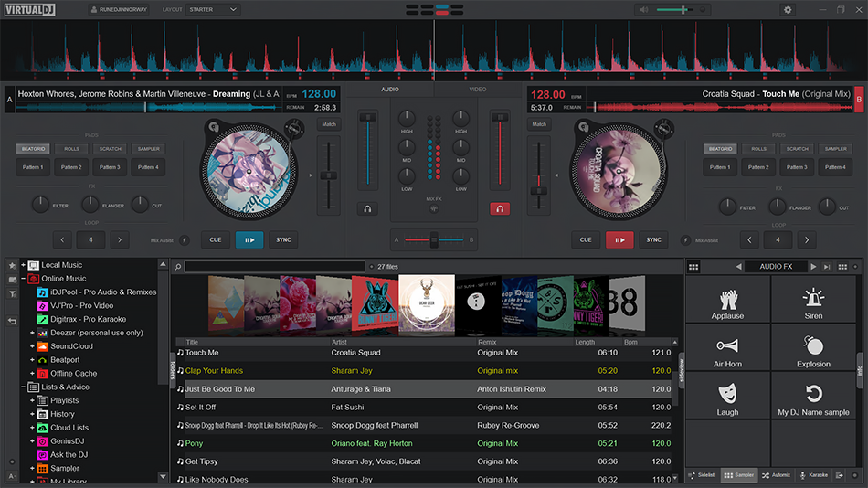Switch to the VIDEO mixer tab
Screen dimensions: 868x488
pyautogui.click(x=477, y=90)
